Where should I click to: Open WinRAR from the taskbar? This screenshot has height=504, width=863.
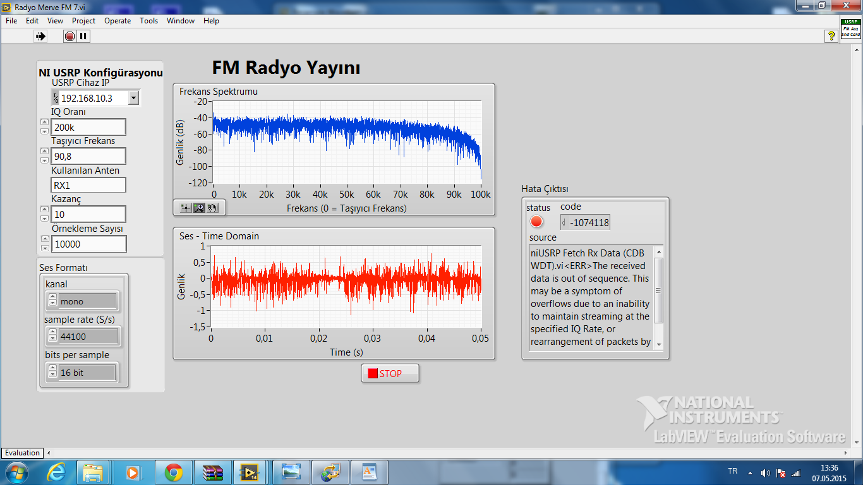[213, 472]
